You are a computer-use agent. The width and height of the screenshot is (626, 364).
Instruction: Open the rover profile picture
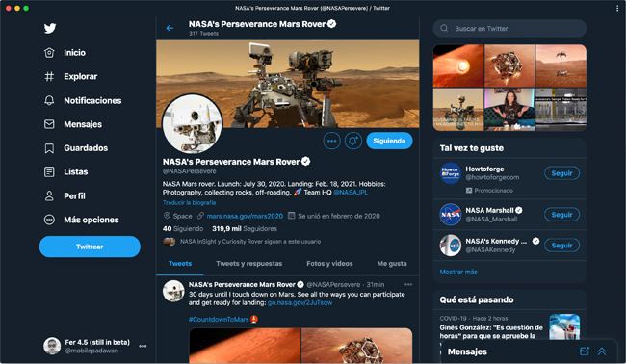tap(193, 124)
